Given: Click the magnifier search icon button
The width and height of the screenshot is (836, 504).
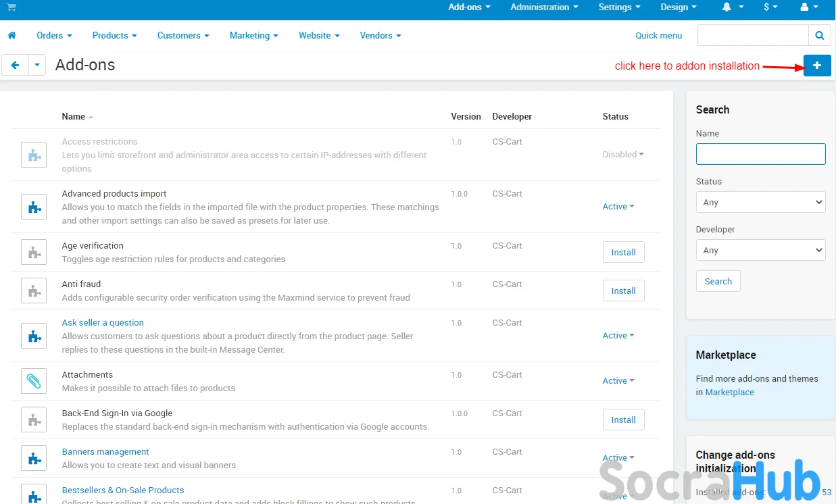Looking at the screenshot, I should [819, 35].
